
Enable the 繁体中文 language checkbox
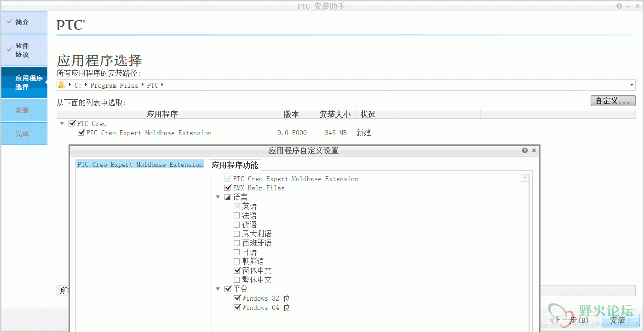point(237,280)
